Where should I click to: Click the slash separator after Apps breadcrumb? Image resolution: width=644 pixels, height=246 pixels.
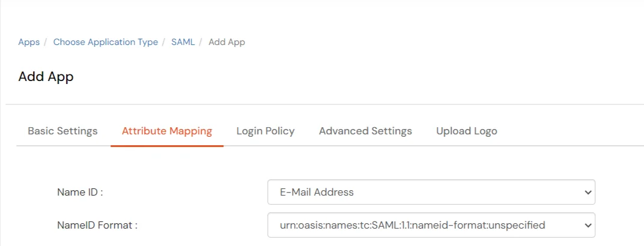point(46,42)
